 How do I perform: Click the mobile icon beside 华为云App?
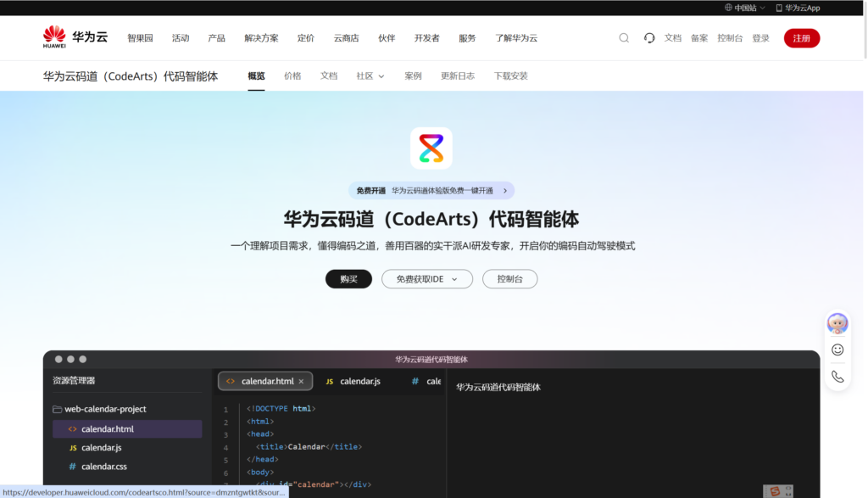point(779,8)
